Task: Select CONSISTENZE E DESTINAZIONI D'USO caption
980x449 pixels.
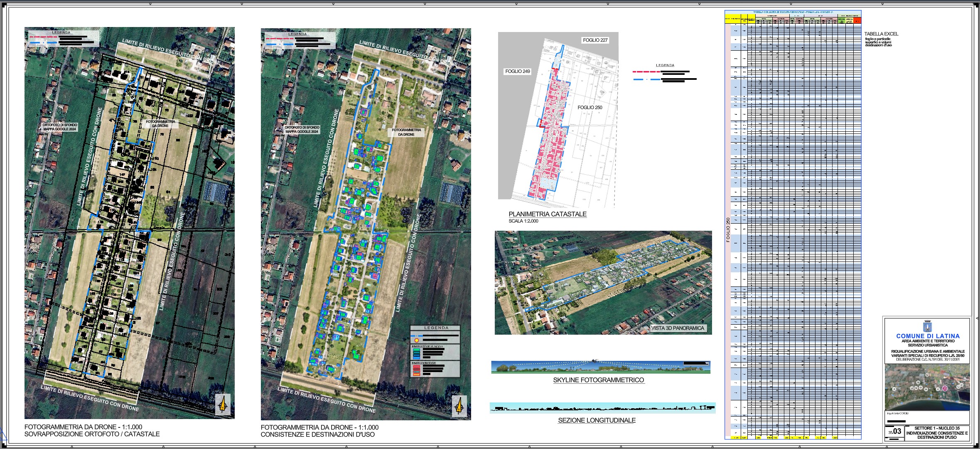Action: pyautogui.click(x=318, y=434)
